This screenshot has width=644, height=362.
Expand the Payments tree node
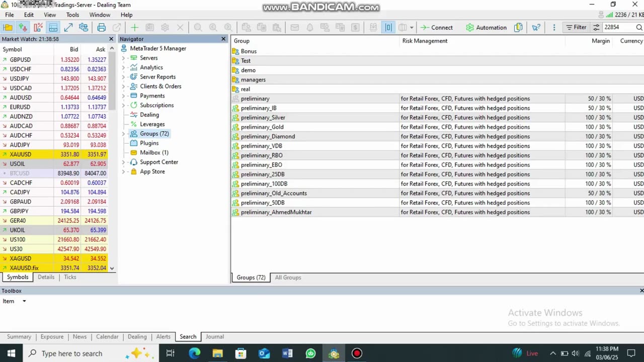(123, 96)
